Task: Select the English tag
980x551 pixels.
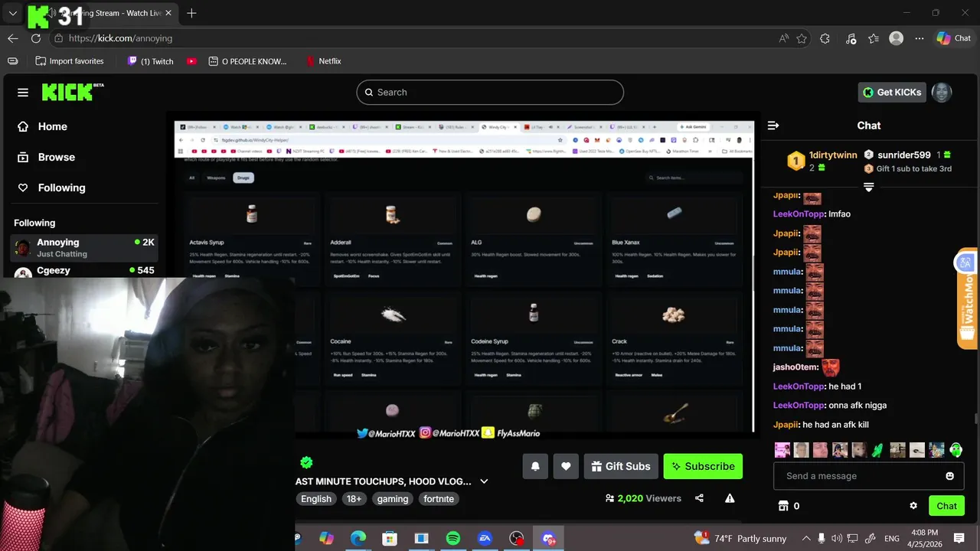Action: [x=316, y=499]
